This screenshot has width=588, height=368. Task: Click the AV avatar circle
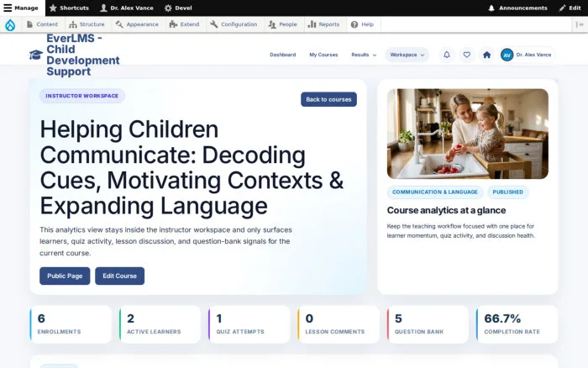[x=507, y=55]
